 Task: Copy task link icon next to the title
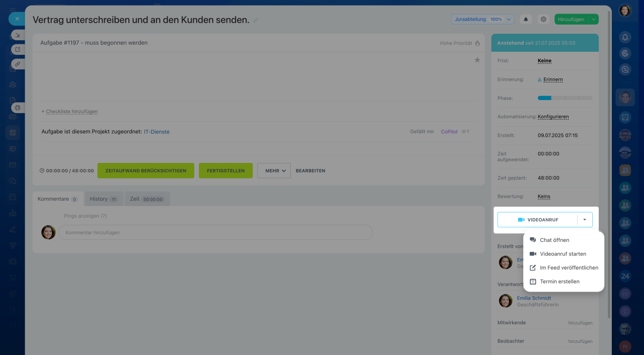[x=256, y=21]
